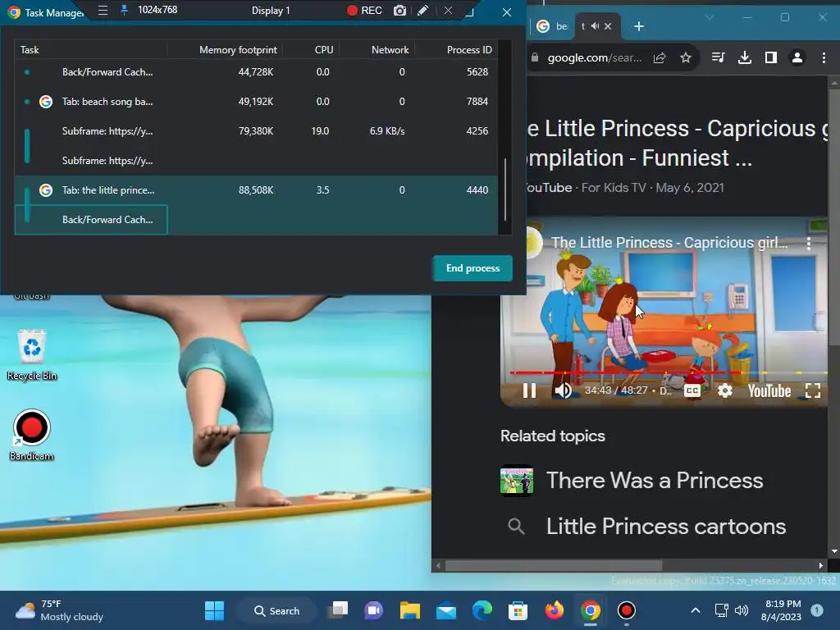This screenshot has width=840, height=630.
Task: Open the 1024x768 resolution selector
Action: coord(157,10)
